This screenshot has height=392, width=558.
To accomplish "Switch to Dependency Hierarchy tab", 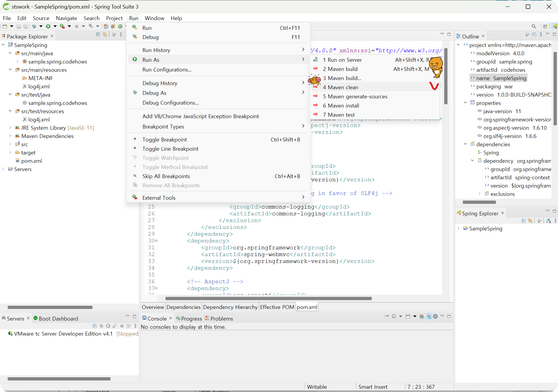I will coord(230,307).
